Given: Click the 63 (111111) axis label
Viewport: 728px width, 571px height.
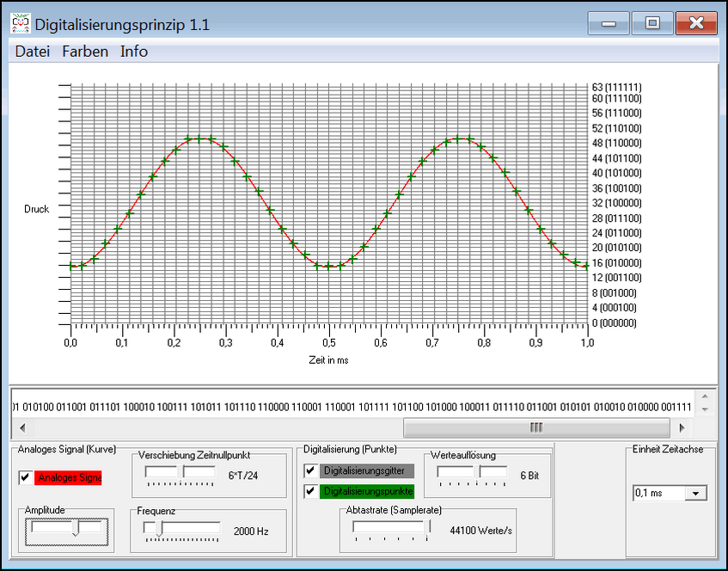Looking at the screenshot, I should pyautogui.click(x=616, y=87).
